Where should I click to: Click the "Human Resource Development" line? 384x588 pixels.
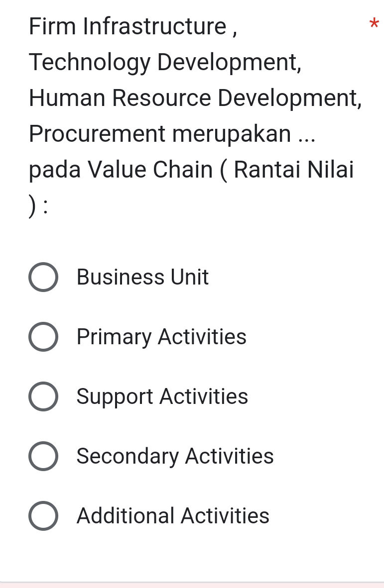(195, 98)
